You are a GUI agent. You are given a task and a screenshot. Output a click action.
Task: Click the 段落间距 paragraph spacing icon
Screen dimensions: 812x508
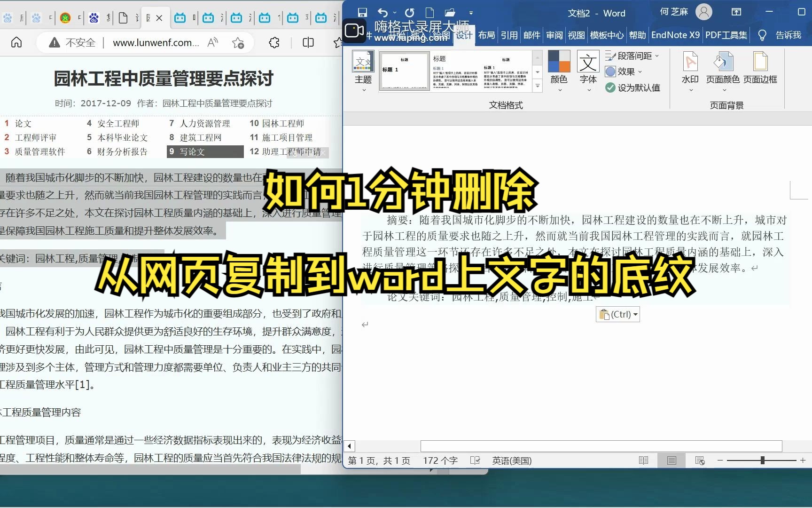click(x=611, y=56)
